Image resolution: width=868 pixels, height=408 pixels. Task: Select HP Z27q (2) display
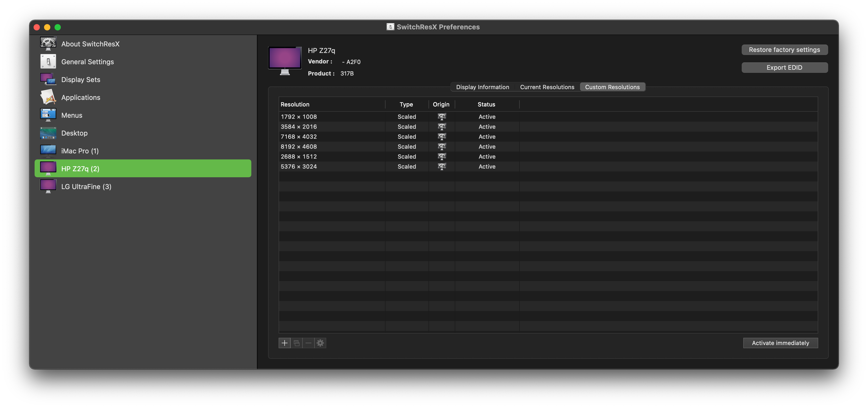pos(143,169)
